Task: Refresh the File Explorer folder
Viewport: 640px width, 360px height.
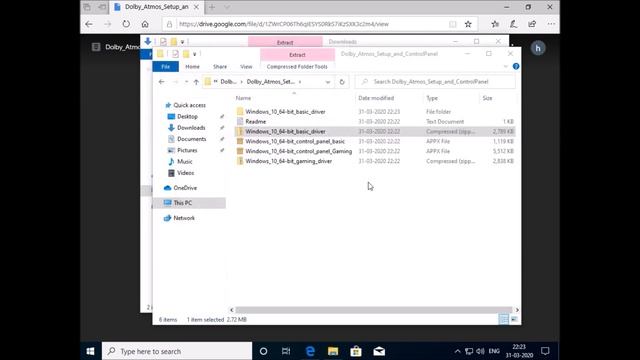Action: pos(342,82)
